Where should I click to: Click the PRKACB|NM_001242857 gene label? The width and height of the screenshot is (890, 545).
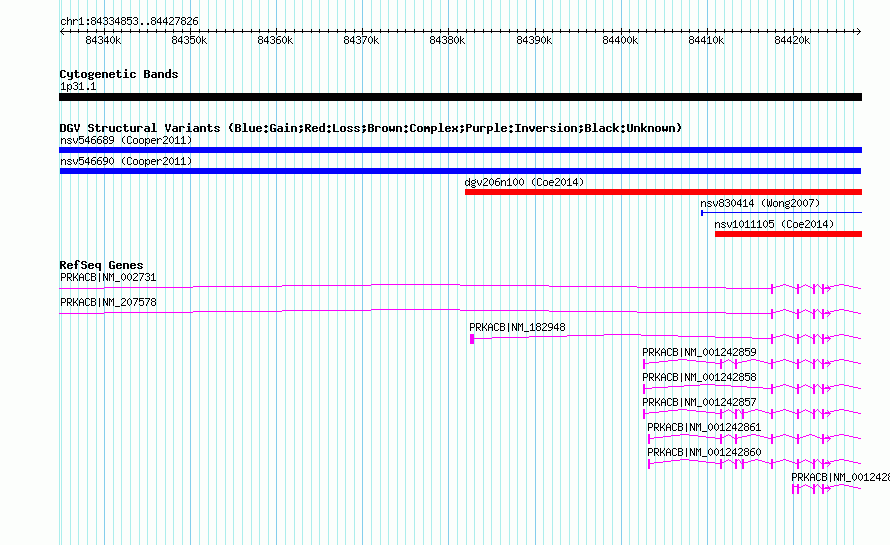tap(699, 402)
